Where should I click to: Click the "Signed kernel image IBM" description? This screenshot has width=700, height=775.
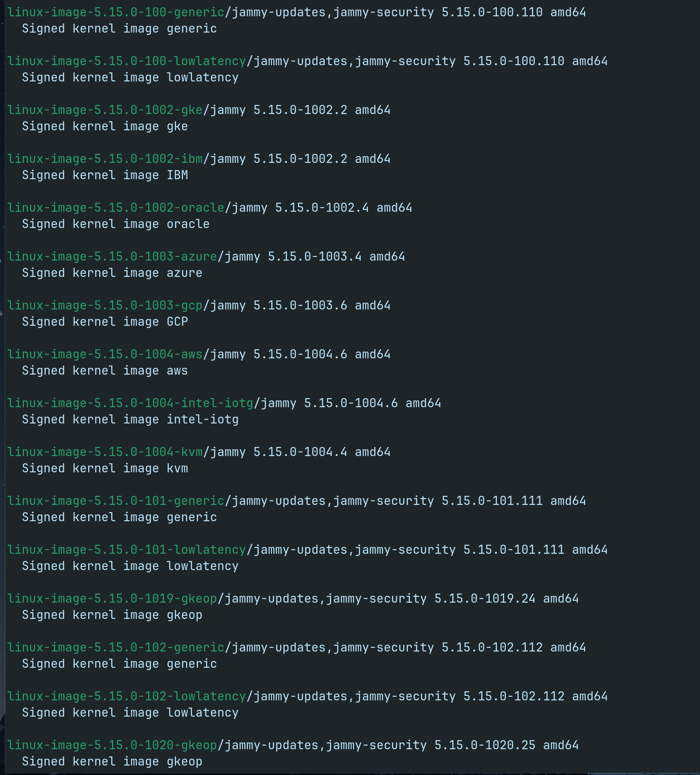click(x=105, y=175)
